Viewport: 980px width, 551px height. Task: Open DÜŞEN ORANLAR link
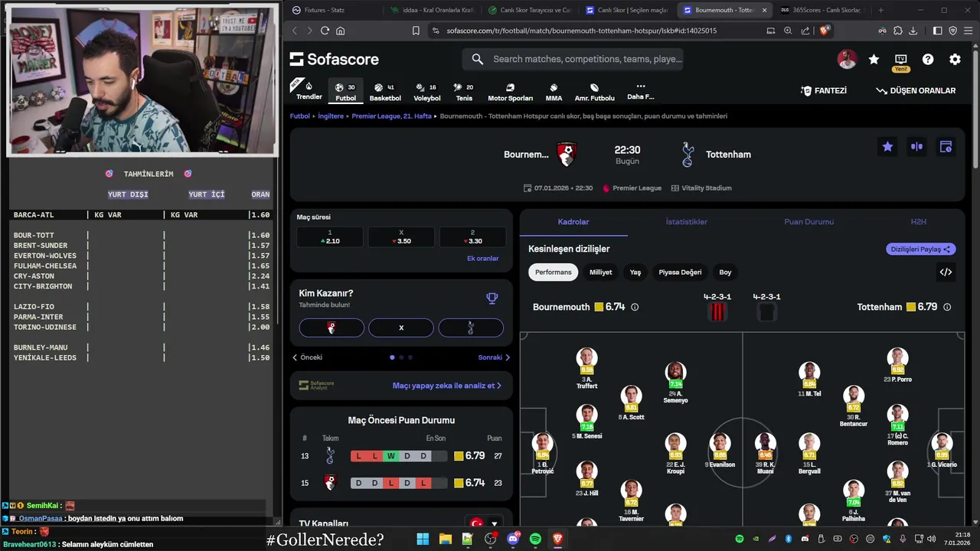coord(916,90)
